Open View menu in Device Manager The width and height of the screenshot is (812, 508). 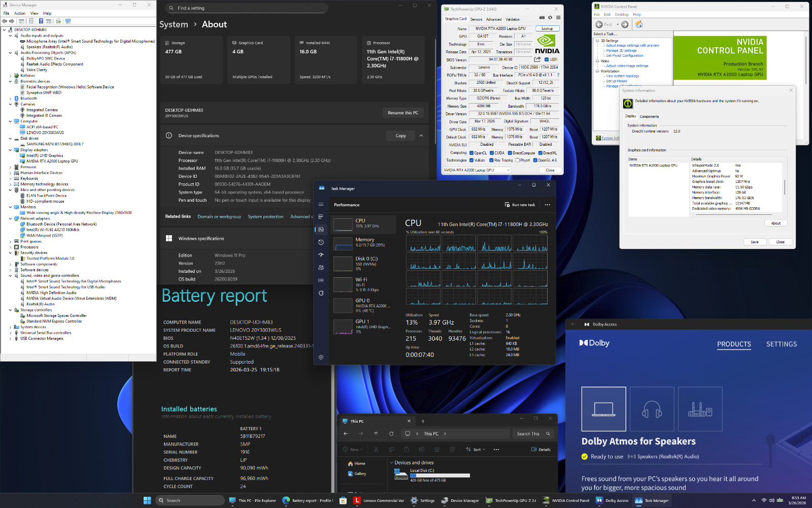34,13
